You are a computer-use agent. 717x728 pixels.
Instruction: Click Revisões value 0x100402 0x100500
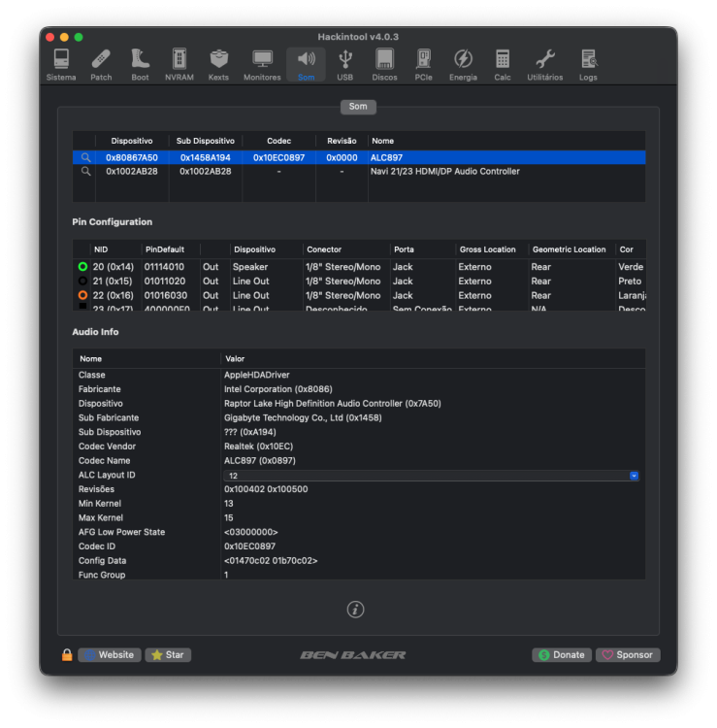pyautogui.click(x=266, y=489)
